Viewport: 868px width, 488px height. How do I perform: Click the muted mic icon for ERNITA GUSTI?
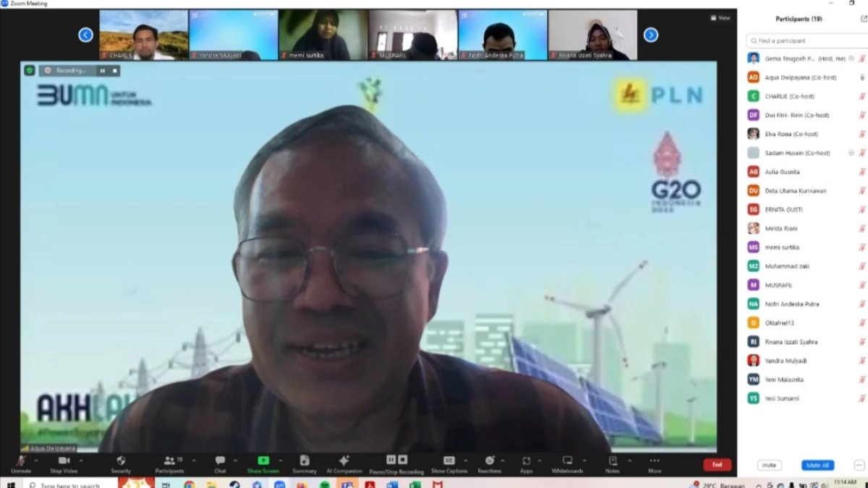point(861,210)
